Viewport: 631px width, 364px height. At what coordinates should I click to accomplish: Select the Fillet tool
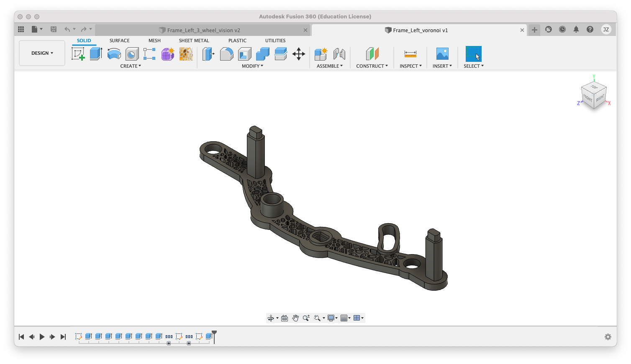click(x=226, y=54)
